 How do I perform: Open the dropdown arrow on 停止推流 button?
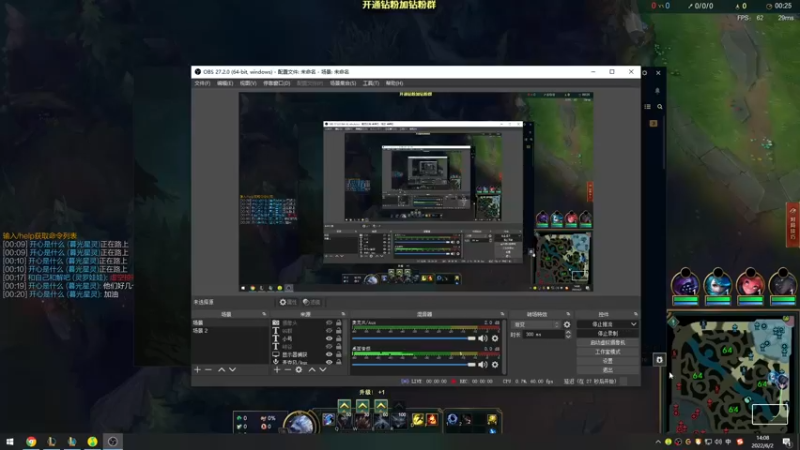pyautogui.click(x=633, y=324)
